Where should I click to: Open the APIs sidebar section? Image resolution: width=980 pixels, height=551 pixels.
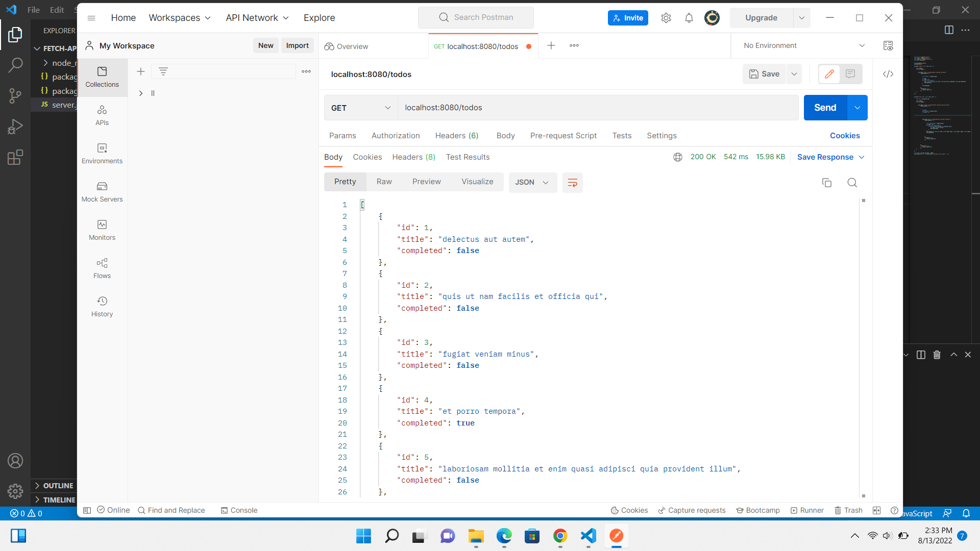(102, 115)
